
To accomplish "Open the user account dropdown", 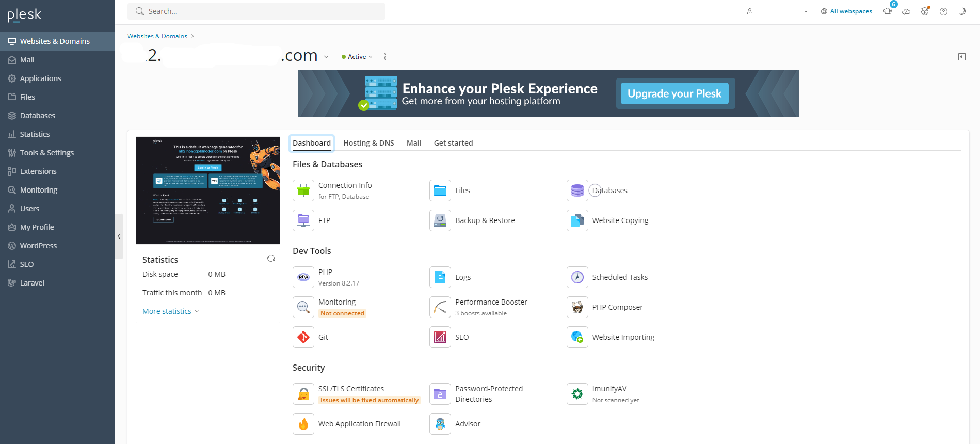I will [777, 11].
